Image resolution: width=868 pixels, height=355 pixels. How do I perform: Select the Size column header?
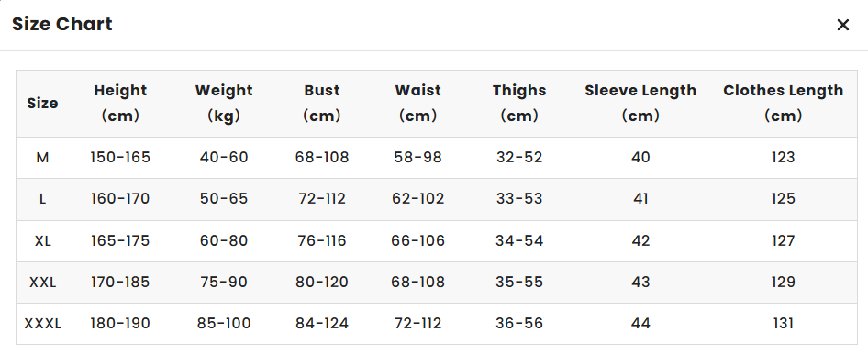(x=42, y=103)
